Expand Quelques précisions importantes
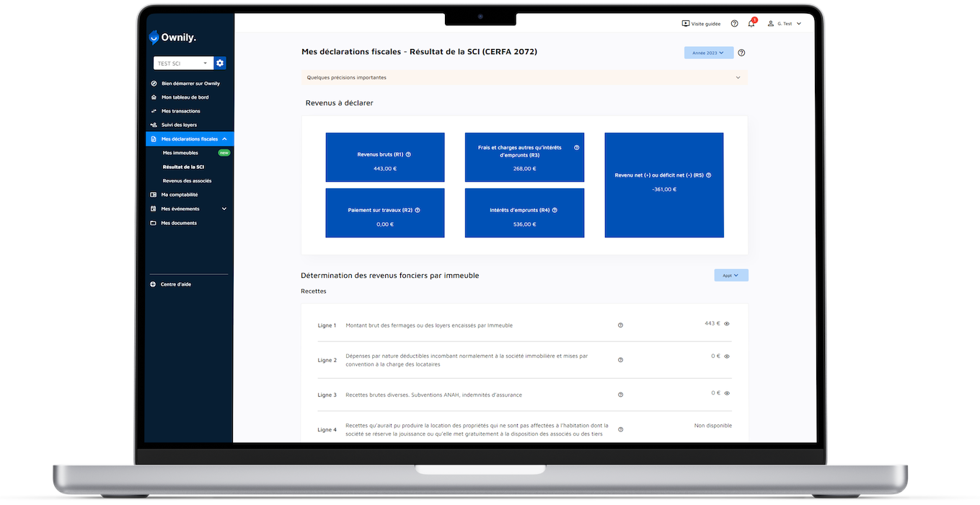The height and width of the screenshot is (505, 980). click(738, 77)
